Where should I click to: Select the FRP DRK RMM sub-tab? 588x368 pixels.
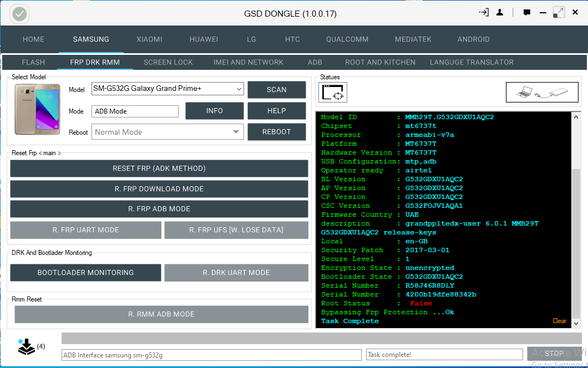(95, 62)
